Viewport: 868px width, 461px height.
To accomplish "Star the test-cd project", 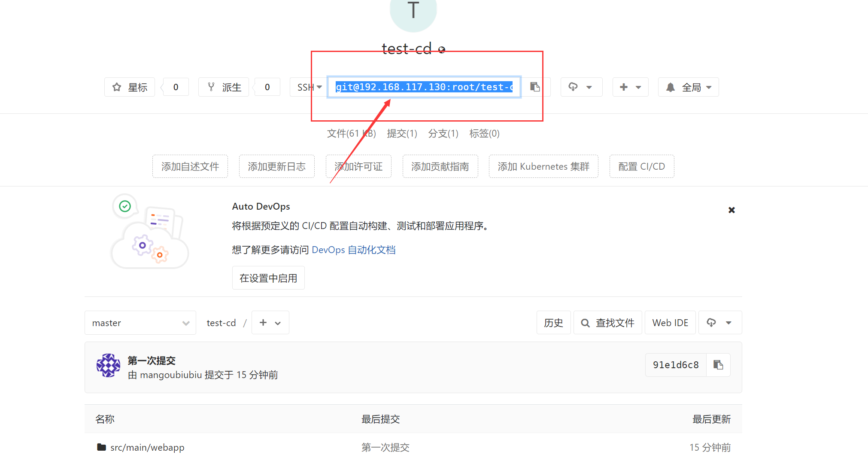I will (x=130, y=87).
